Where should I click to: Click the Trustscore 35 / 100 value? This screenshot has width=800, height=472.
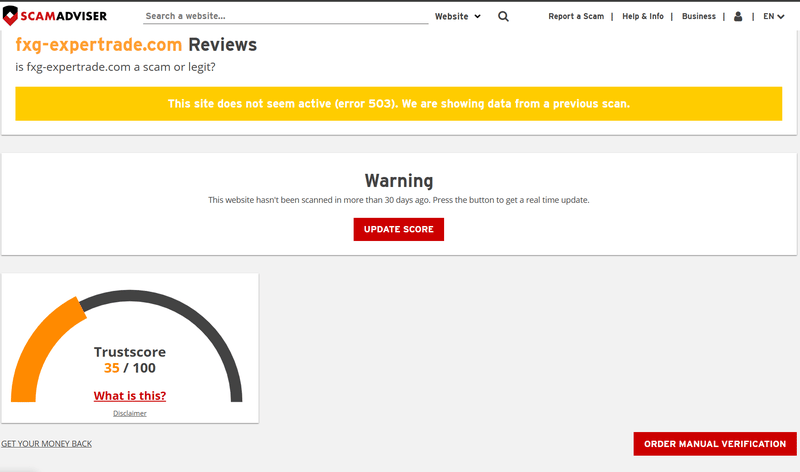click(x=130, y=368)
